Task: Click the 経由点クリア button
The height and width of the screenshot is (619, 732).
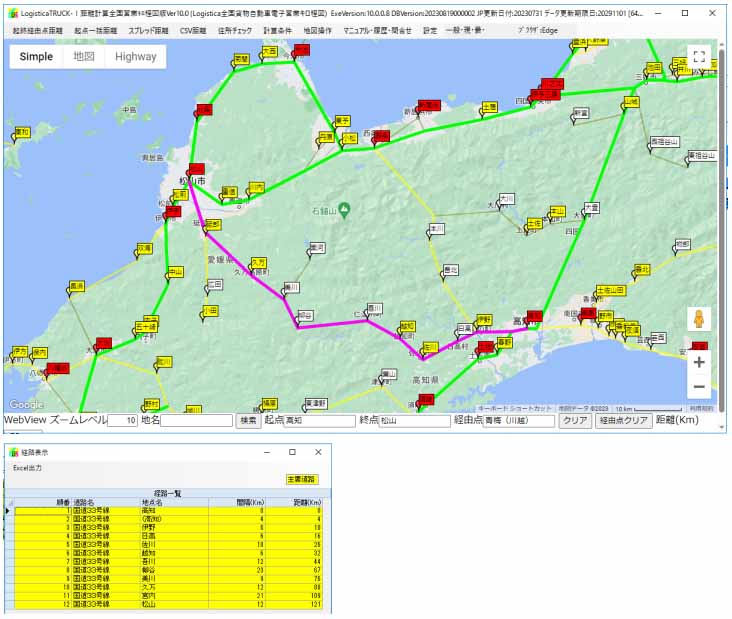Action: 623,421
